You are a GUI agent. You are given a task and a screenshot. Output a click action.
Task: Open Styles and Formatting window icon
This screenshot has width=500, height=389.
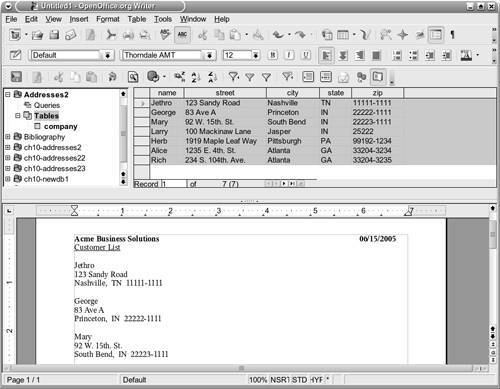tap(15, 55)
